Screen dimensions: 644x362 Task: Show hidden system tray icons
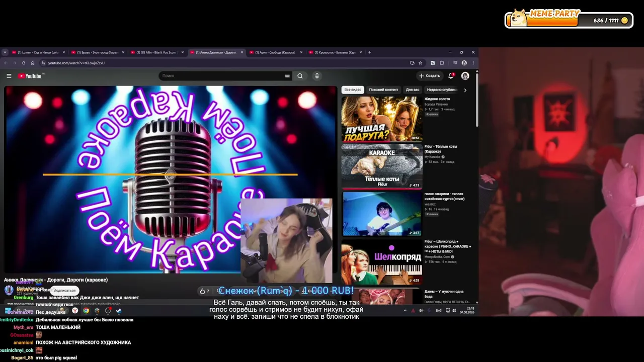pyautogui.click(x=405, y=311)
